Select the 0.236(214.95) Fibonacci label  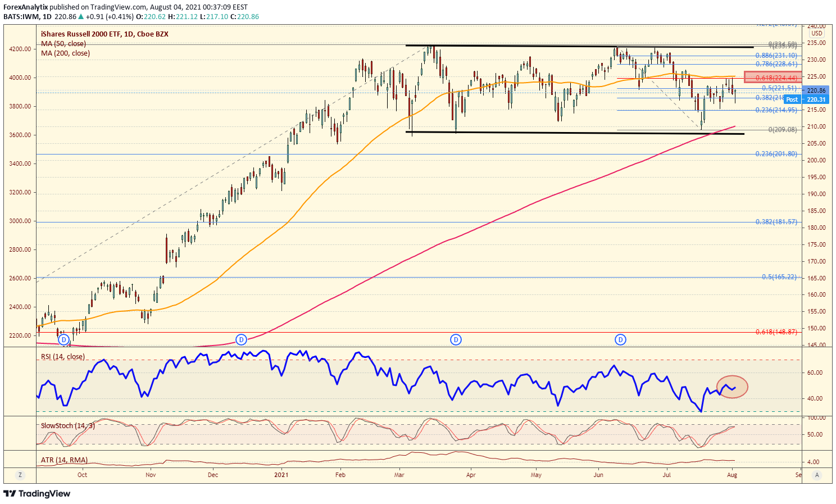tap(776, 110)
